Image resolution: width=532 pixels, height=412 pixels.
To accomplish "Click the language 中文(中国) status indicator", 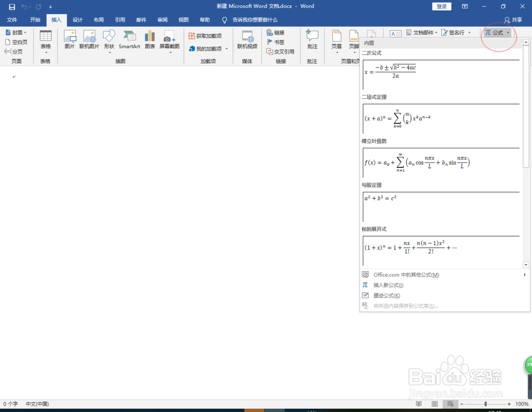I will pyautogui.click(x=37, y=404).
